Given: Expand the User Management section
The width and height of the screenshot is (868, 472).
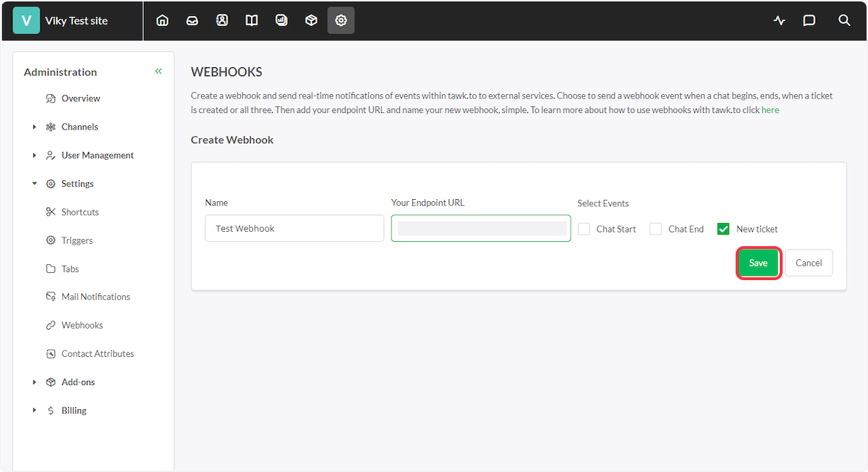Looking at the screenshot, I should [35, 156].
